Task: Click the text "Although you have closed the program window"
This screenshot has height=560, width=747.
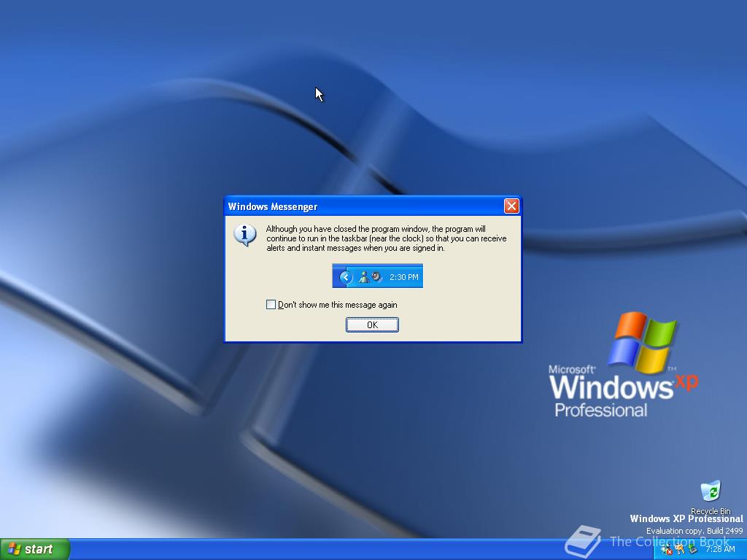Action: click(x=347, y=229)
